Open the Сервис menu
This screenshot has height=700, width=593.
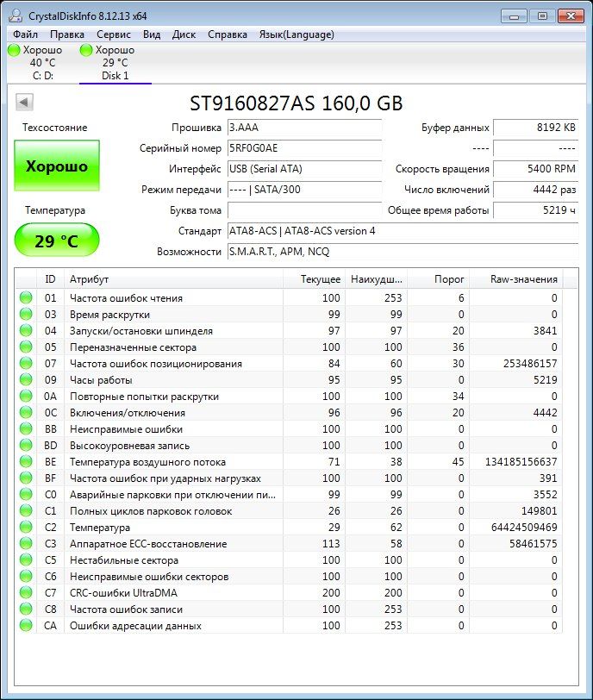[x=114, y=34]
